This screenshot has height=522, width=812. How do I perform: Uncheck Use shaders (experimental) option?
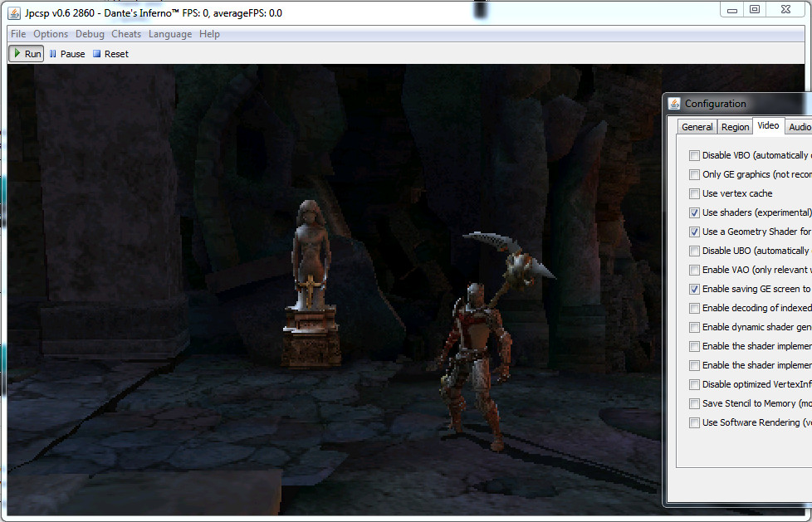(694, 212)
